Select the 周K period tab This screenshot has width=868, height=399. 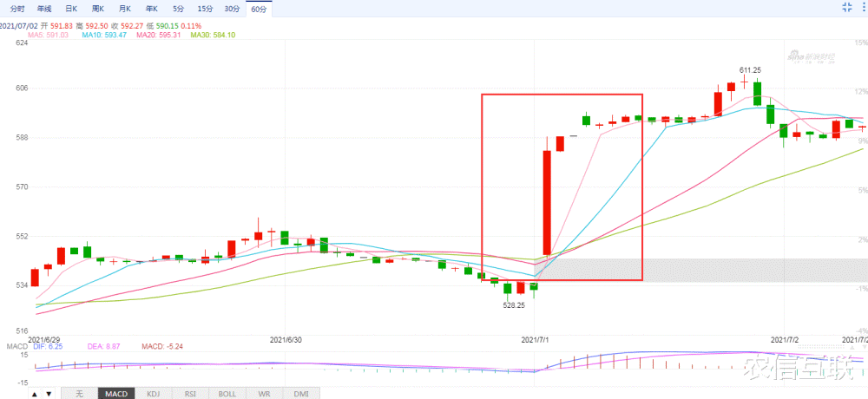tap(98, 9)
